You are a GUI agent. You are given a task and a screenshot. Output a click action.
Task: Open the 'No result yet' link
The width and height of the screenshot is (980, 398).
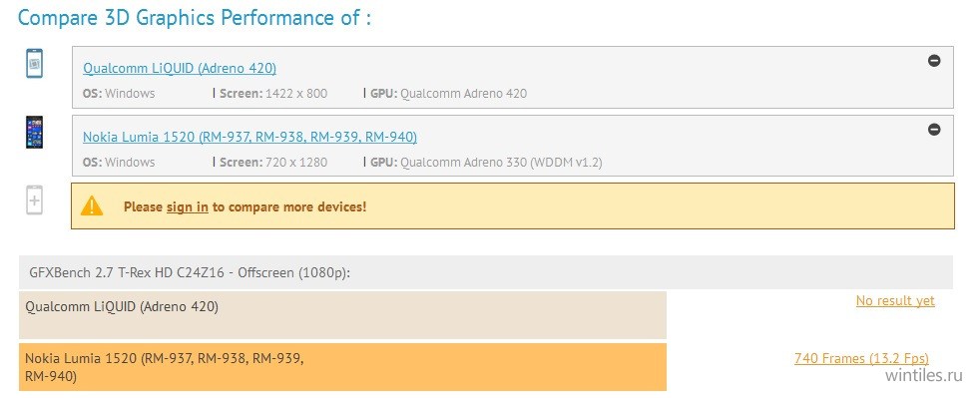[895, 300]
